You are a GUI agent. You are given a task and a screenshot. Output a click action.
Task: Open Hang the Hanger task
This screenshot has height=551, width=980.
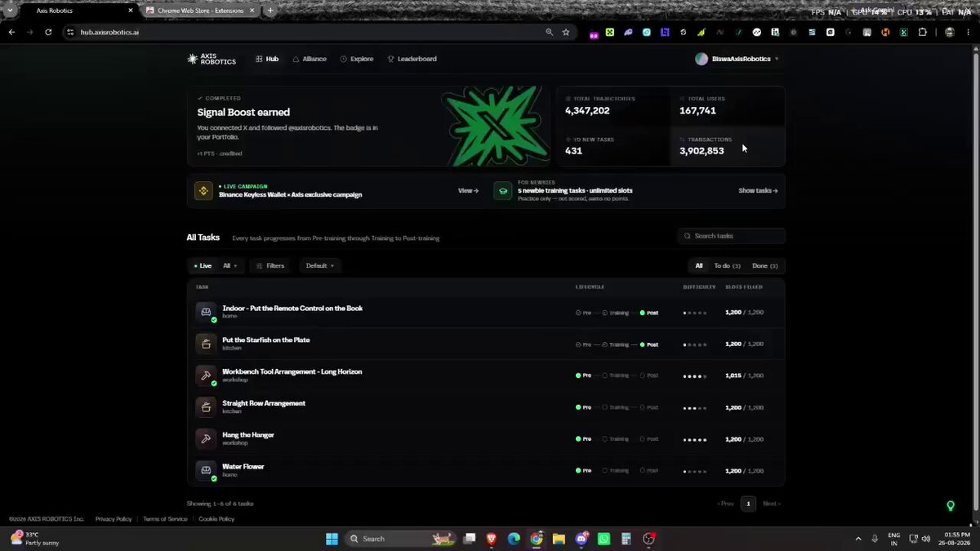(x=248, y=435)
